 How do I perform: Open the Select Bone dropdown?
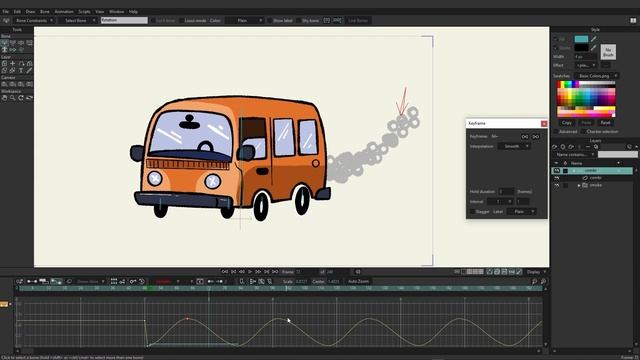(x=78, y=20)
